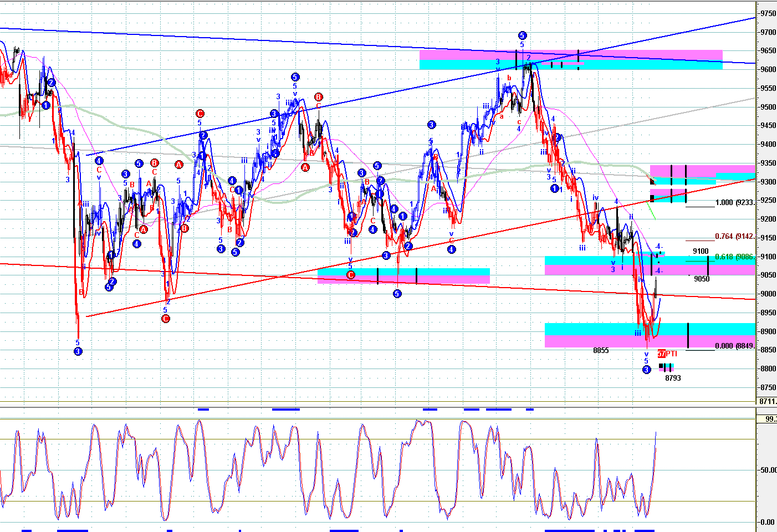
Task: Select the red circled C marker at the bottom-left low
Action: [x=165, y=319]
